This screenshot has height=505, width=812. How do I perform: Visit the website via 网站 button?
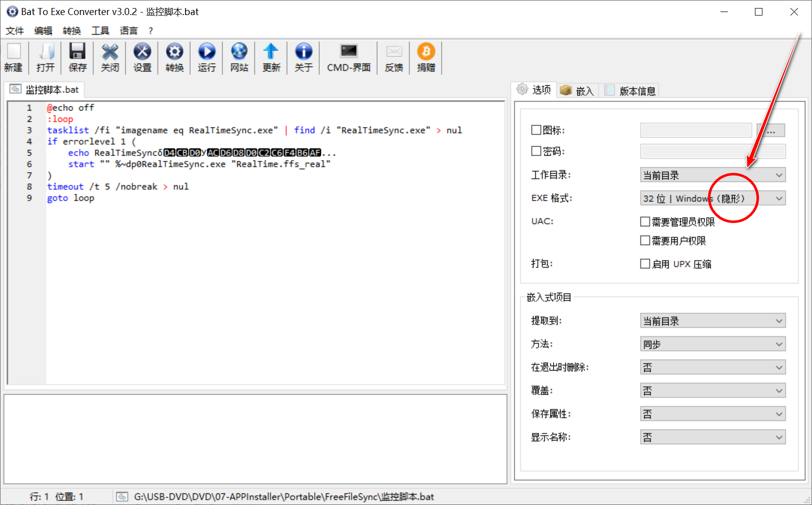pos(239,57)
